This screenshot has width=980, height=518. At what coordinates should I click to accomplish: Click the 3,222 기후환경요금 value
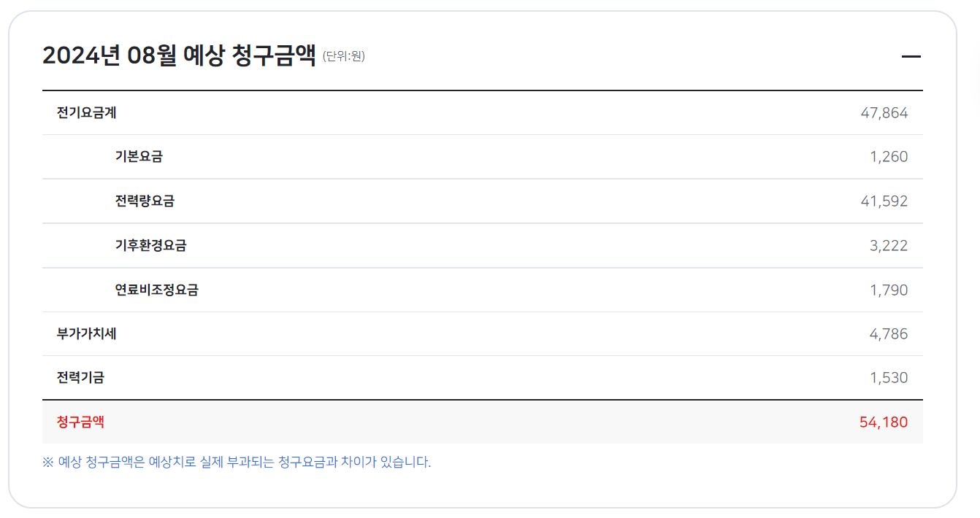click(890, 245)
